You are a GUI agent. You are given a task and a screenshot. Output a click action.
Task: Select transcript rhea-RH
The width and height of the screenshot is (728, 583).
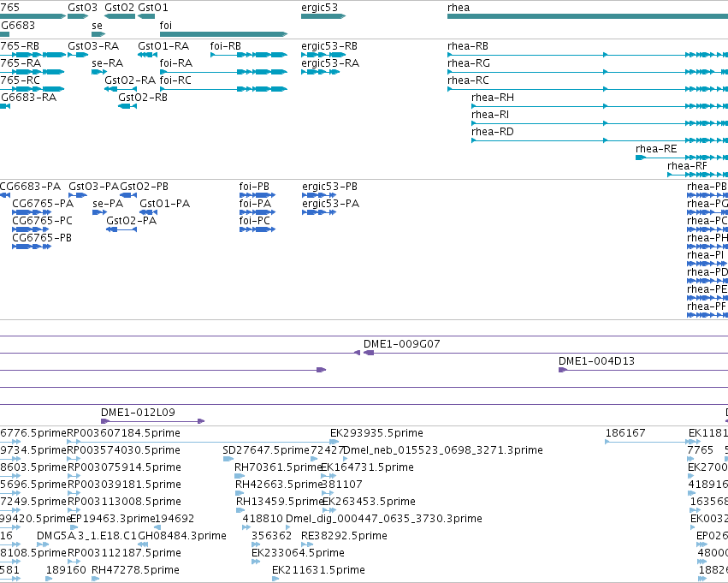click(x=600, y=106)
